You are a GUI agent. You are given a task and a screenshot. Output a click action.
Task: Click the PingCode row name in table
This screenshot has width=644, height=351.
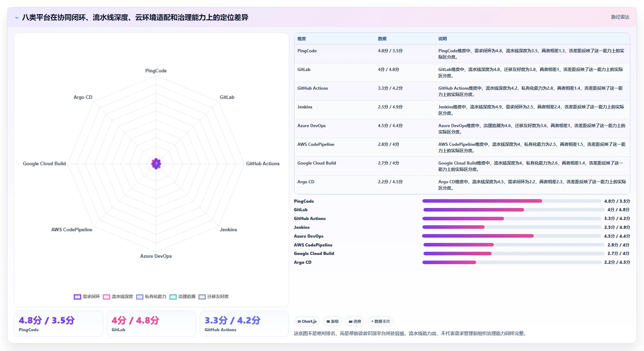[307, 51]
